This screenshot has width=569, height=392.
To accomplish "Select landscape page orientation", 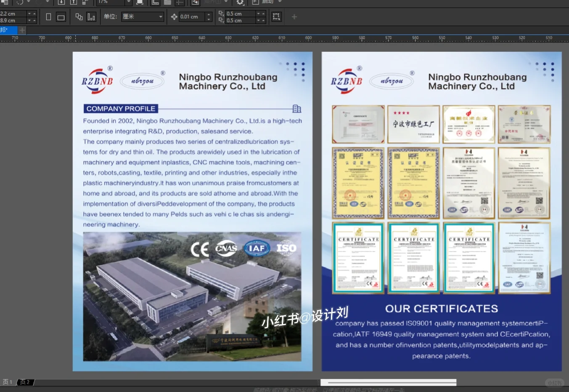I will tap(61, 17).
